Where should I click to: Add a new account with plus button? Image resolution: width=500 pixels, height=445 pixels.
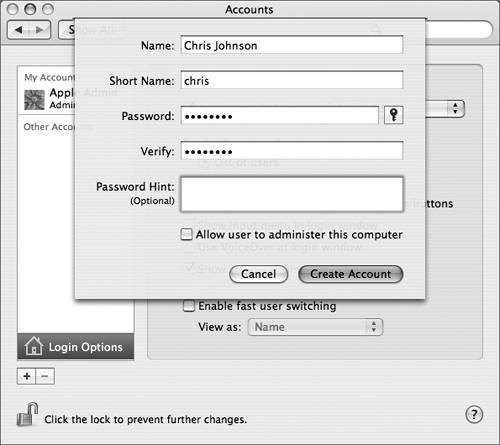26,376
